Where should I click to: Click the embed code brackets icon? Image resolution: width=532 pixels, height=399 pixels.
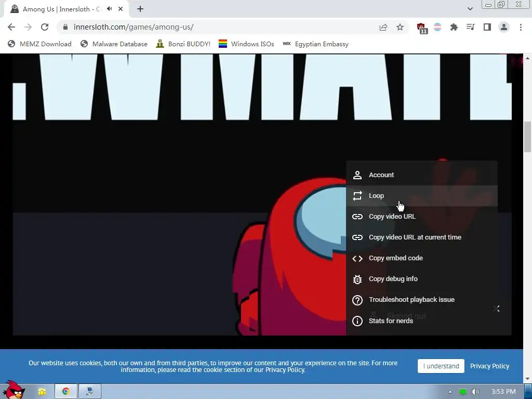click(357, 259)
